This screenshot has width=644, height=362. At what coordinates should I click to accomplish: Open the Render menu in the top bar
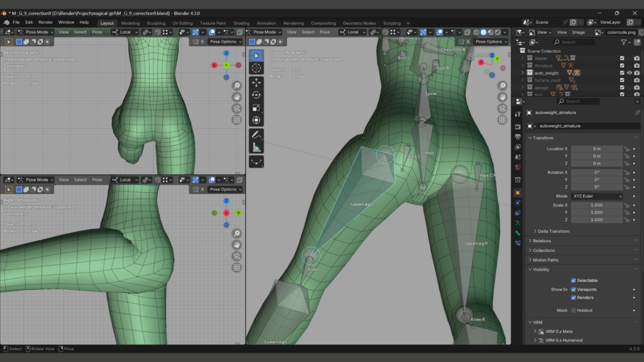coord(45,22)
